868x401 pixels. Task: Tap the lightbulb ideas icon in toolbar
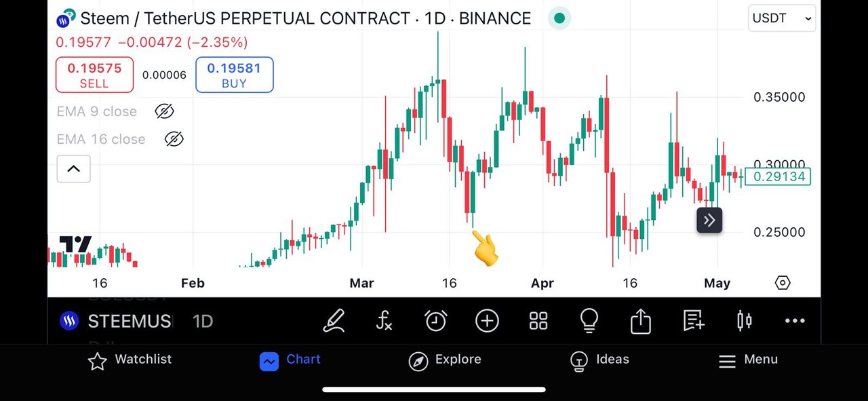tap(589, 320)
